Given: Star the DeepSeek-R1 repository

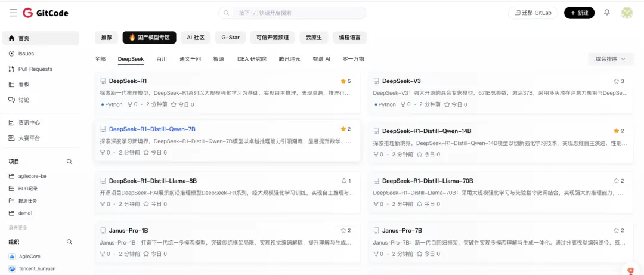Looking at the screenshot, I should tap(343, 81).
